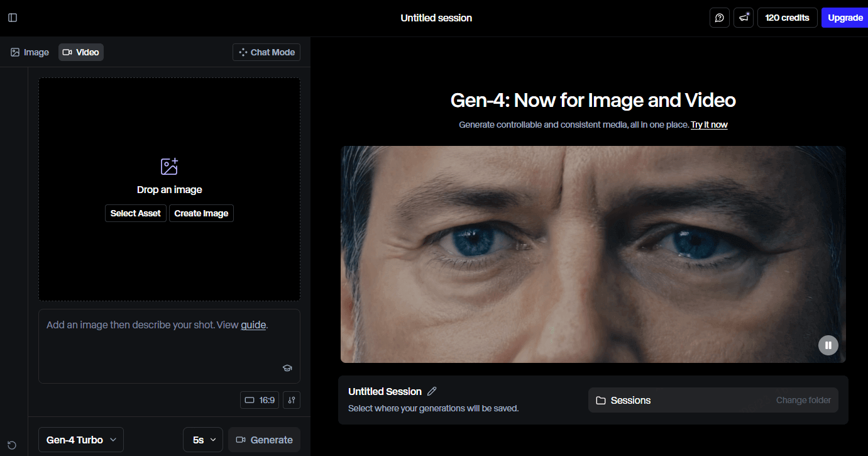Expand the 5s duration dropdown
The image size is (868, 456).
[x=203, y=440]
